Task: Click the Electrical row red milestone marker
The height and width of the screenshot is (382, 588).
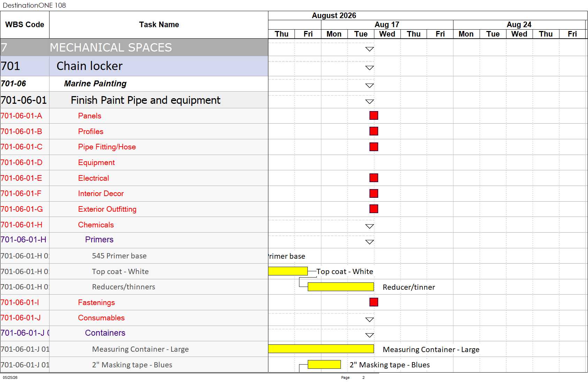Action: coord(374,178)
